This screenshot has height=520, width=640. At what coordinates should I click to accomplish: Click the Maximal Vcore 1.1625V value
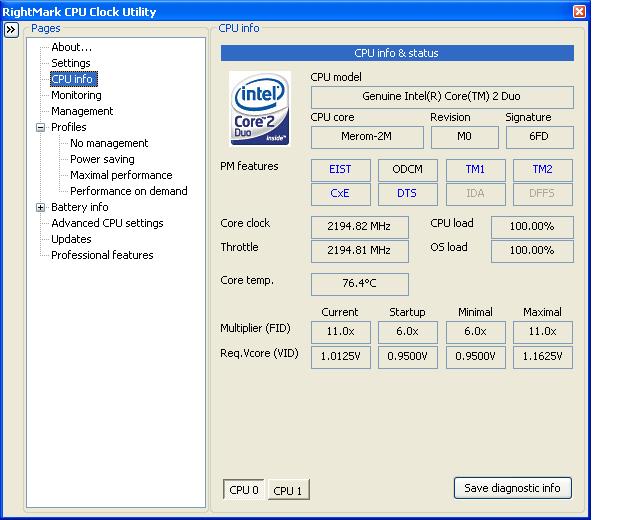[542, 357]
